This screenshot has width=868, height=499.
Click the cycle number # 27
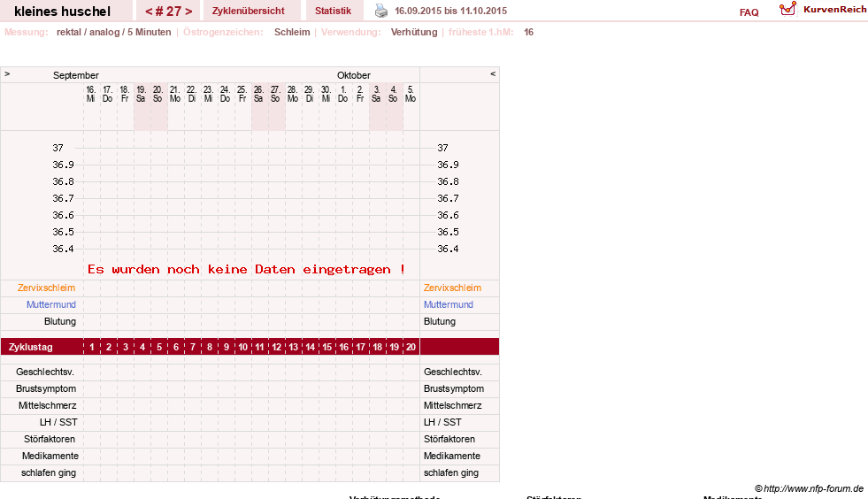click(169, 12)
